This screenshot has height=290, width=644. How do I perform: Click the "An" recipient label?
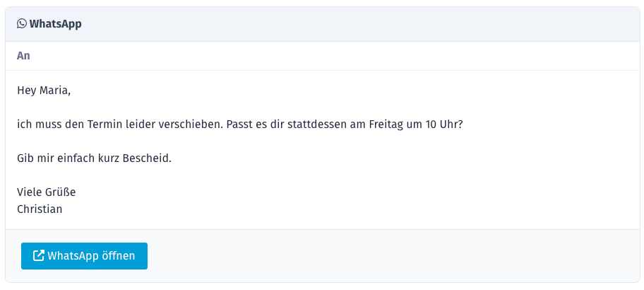tap(23, 56)
